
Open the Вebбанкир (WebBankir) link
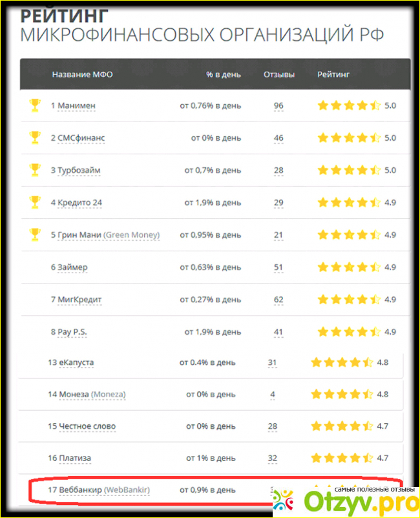[103, 490]
